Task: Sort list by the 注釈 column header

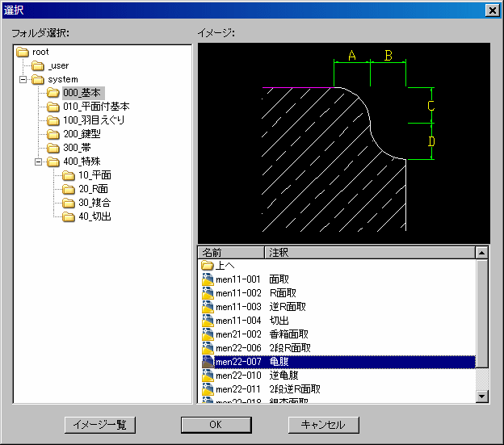Action: pyautogui.click(x=370, y=253)
